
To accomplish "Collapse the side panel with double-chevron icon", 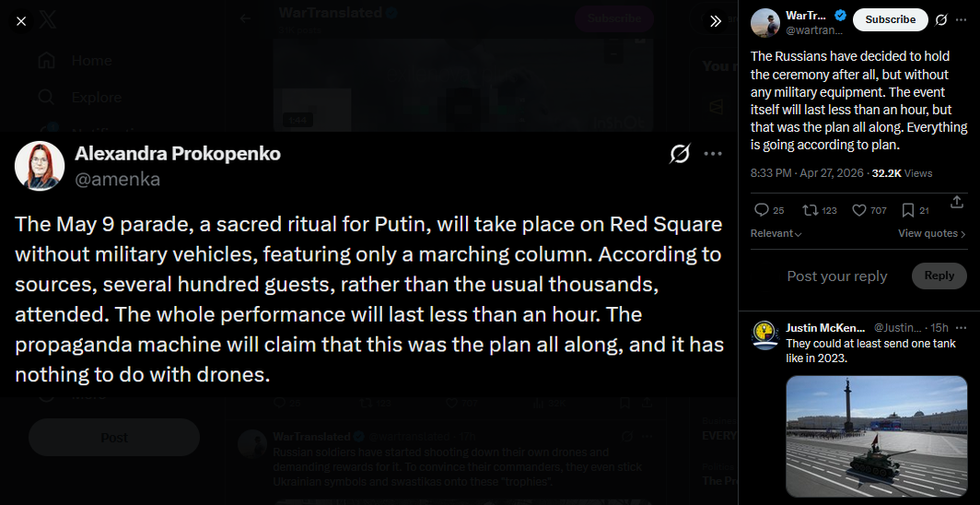I will click(x=716, y=21).
